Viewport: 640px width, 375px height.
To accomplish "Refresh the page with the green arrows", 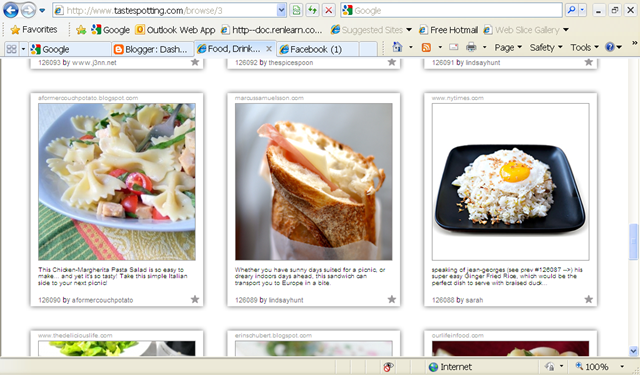I will (313, 11).
